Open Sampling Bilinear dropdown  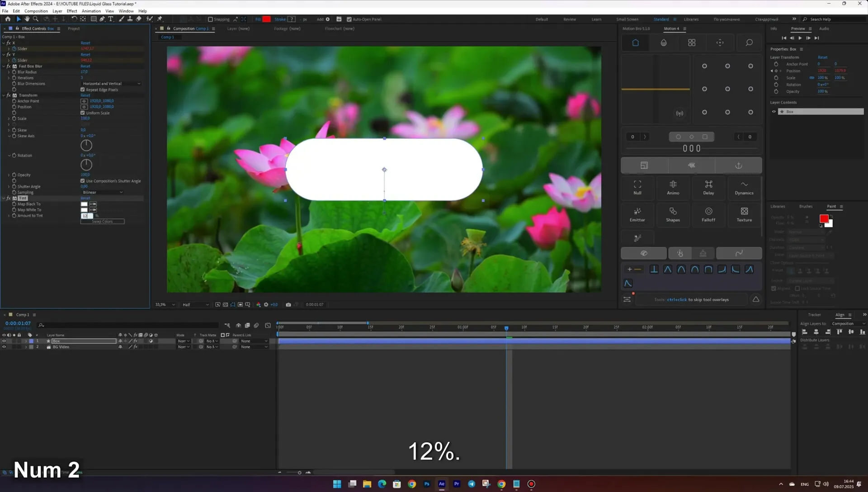pos(103,192)
